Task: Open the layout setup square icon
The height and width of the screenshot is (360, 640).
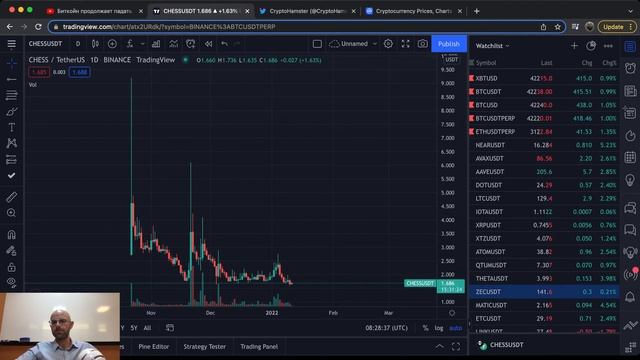Action: click(317, 44)
